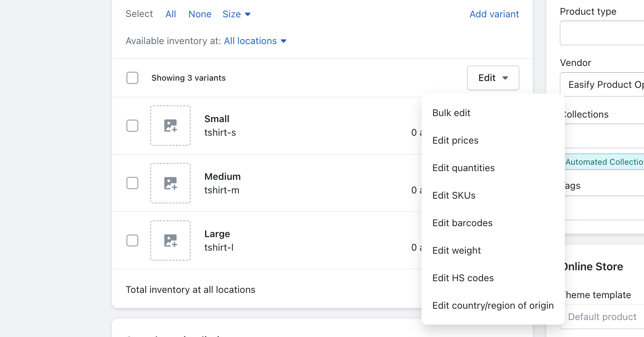Check the Medium variant checkbox
The image size is (644, 337).
tap(132, 183)
